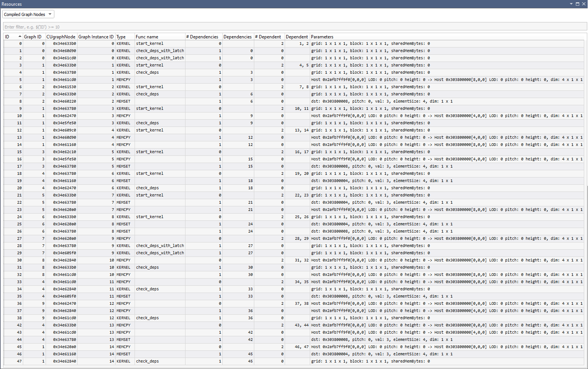This screenshot has height=369, width=588.
Task: Sort by CUgraphNode column header
Action: click(61, 37)
